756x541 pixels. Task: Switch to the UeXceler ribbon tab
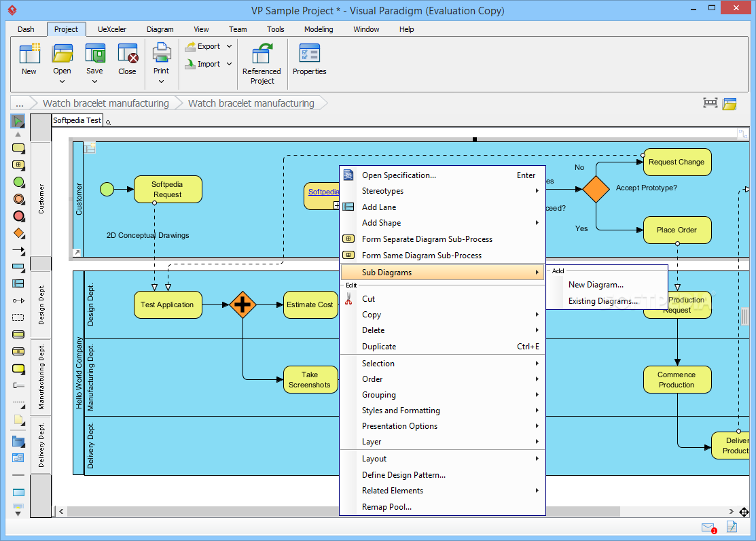click(x=112, y=29)
